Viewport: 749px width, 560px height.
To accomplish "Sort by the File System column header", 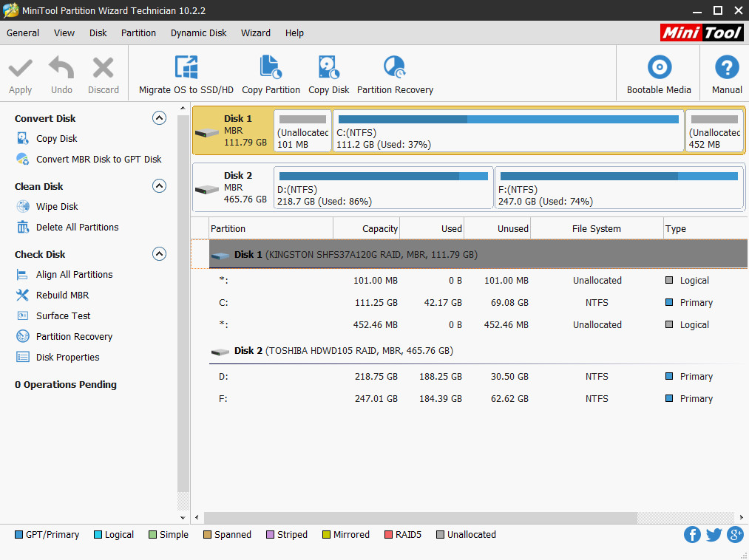I will (597, 229).
